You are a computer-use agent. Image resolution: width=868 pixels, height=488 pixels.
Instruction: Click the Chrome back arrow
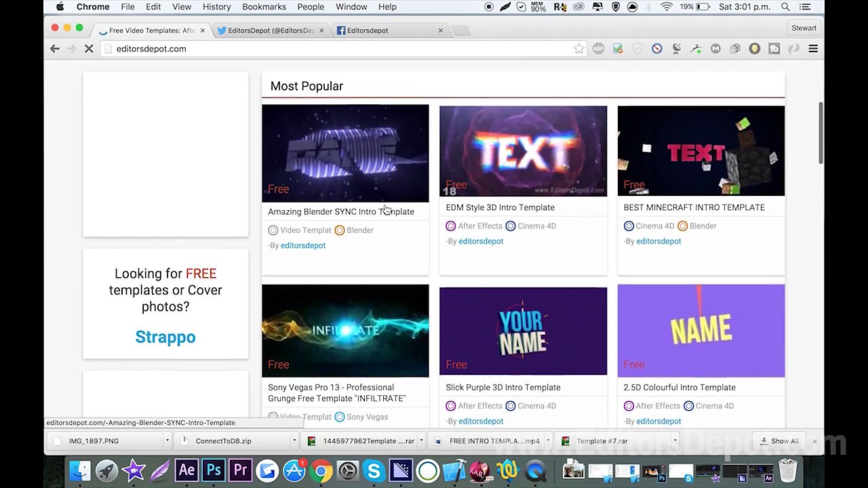coord(55,49)
